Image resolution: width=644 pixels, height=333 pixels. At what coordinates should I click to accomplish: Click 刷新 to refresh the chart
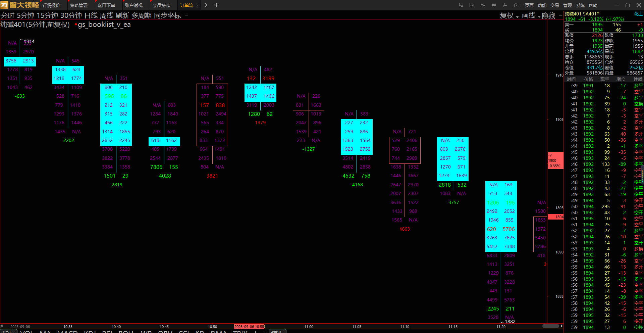pyautogui.click(x=122, y=15)
